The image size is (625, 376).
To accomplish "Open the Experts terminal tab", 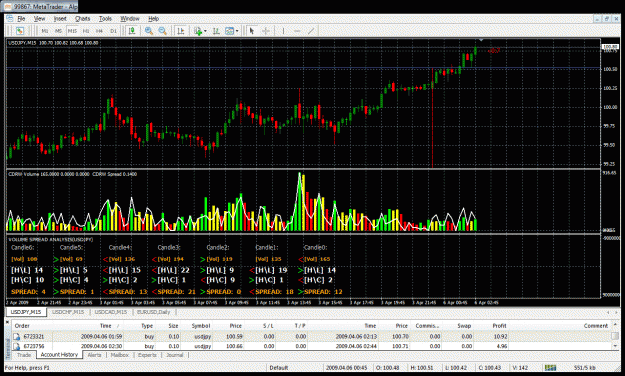I will 147,355.
